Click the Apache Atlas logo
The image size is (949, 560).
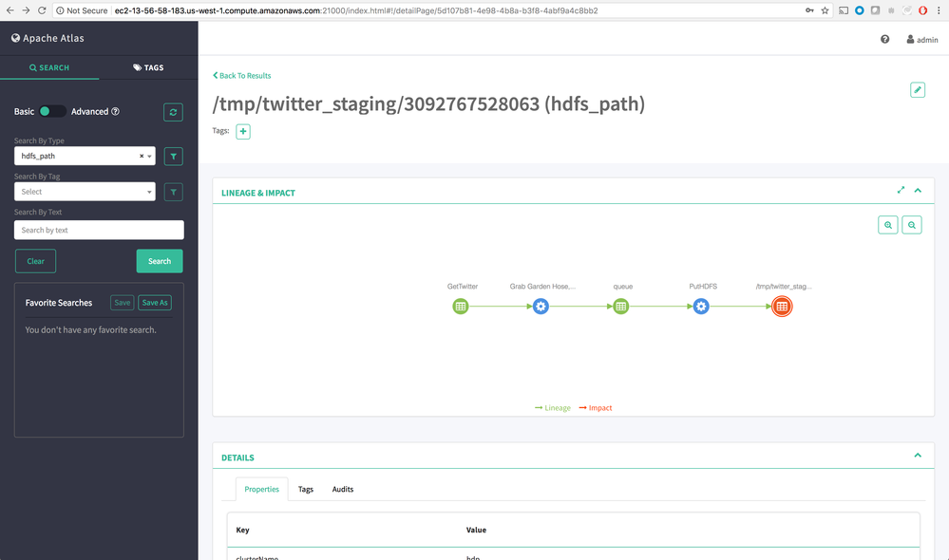pyautogui.click(x=47, y=39)
